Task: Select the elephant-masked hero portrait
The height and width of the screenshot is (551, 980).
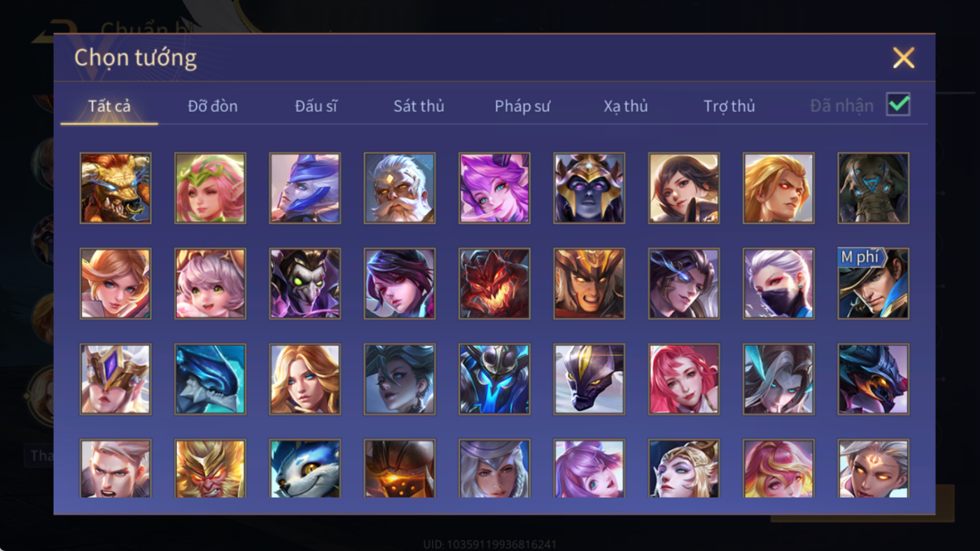Action: tap(874, 188)
